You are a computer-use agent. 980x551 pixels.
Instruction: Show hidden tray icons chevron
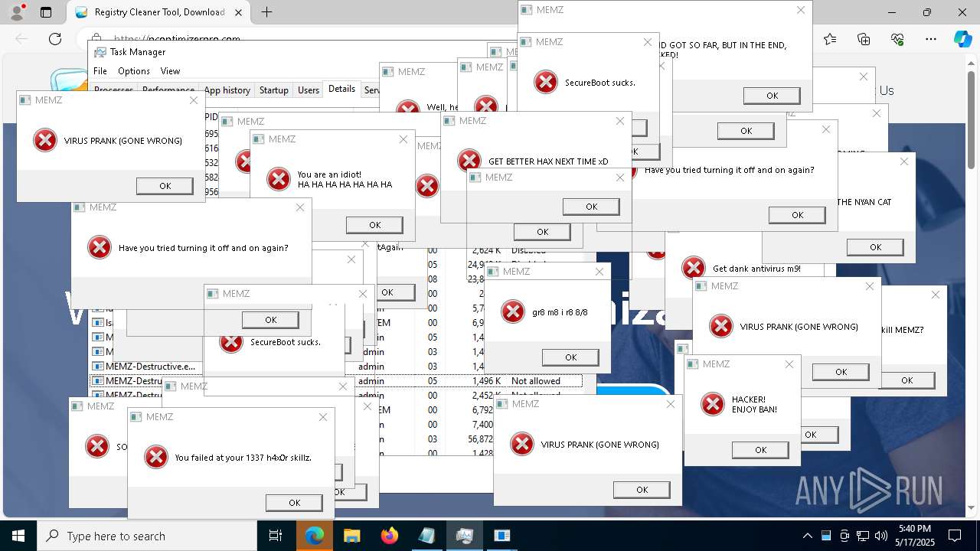coord(807,536)
